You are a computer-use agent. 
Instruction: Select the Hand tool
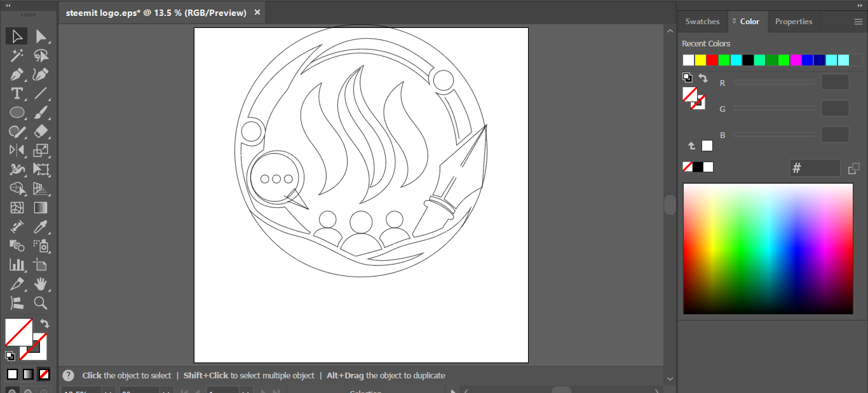pyautogui.click(x=41, y=284)
